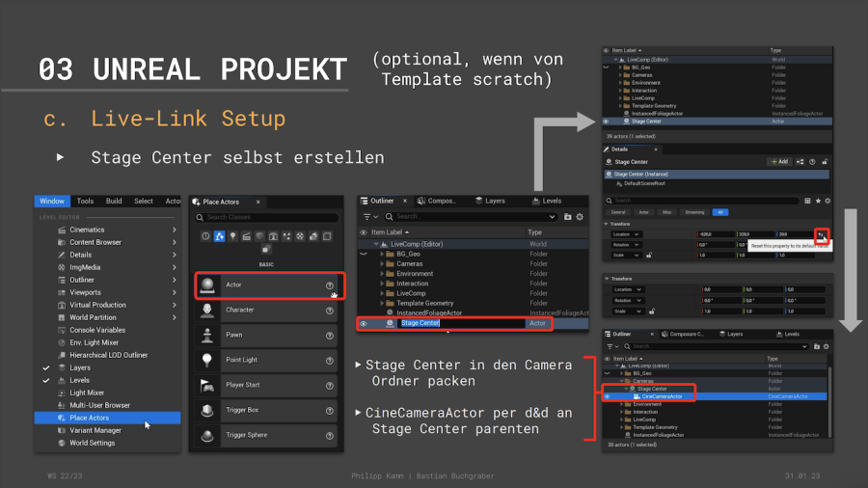Viewport: 868px width, 488px height.
Task: Click the Character class icon
Action: pos(207,310)
